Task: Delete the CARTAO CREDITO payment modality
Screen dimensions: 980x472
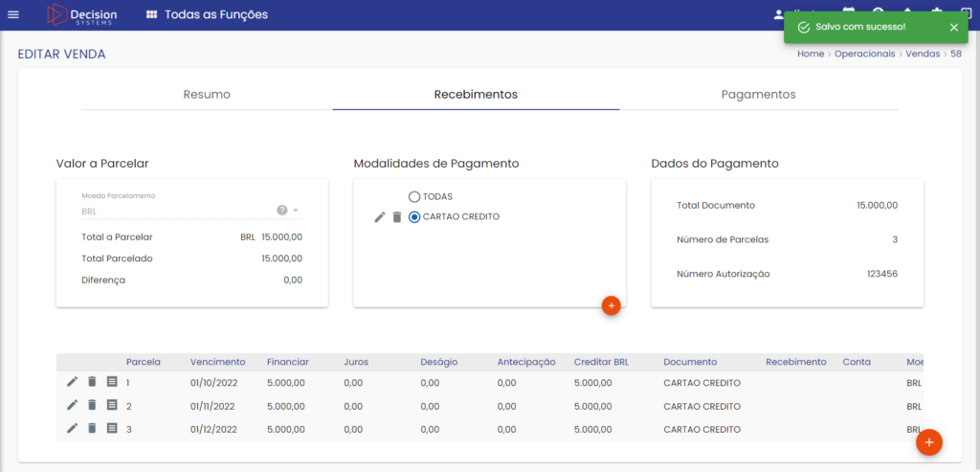Action: click(x=396, y=217)
